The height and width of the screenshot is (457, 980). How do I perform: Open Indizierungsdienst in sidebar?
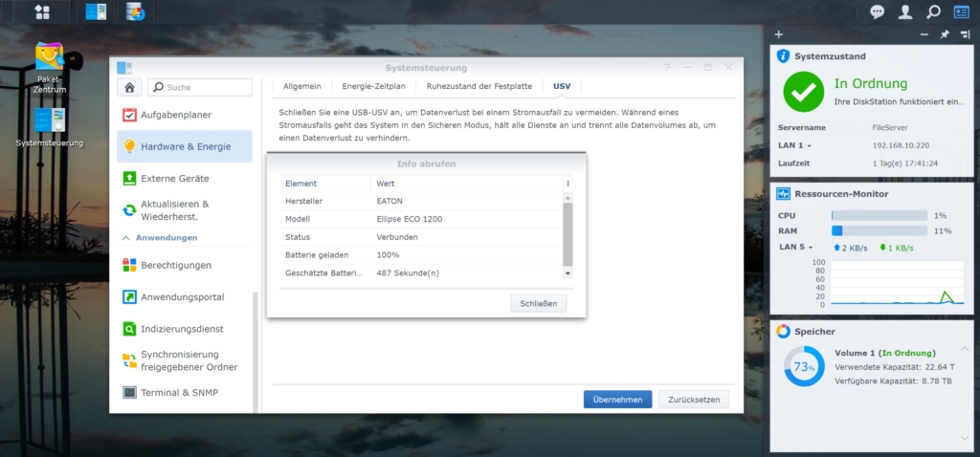[x=185, y=329]
